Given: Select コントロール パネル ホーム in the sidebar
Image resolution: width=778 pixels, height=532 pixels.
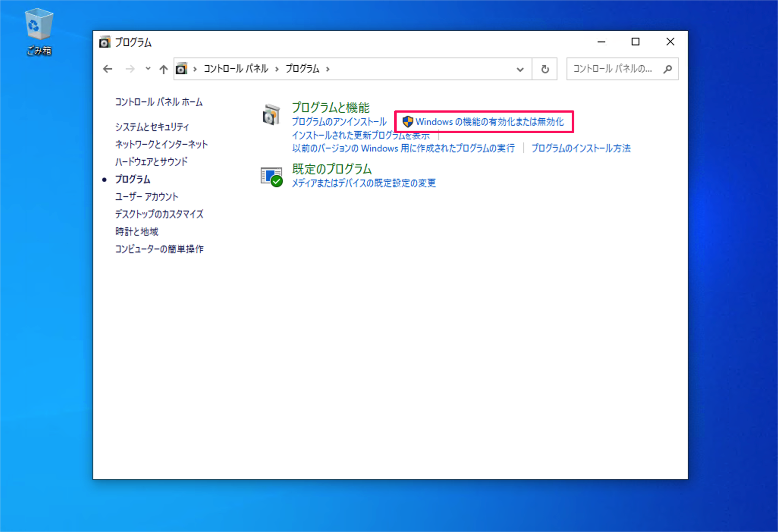Looking at the screenshot, I should tap(158, 102).
